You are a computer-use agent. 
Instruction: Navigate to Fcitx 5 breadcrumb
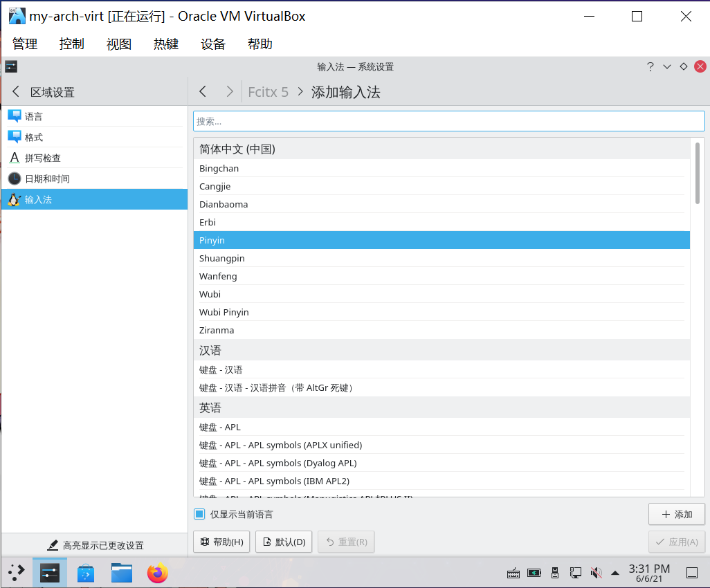pyautogui.click(x=268, y=91)
